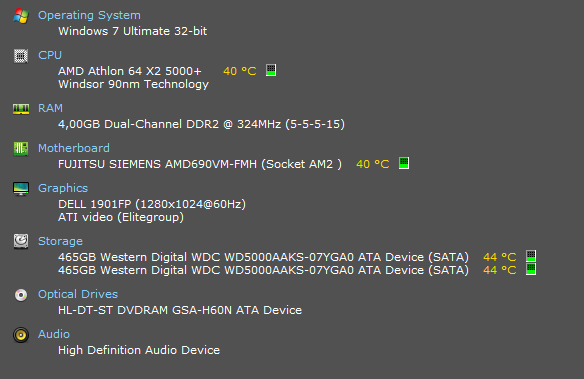Open the RAM section heading
This screenshot has width=584, height=379.
(50, 108)
